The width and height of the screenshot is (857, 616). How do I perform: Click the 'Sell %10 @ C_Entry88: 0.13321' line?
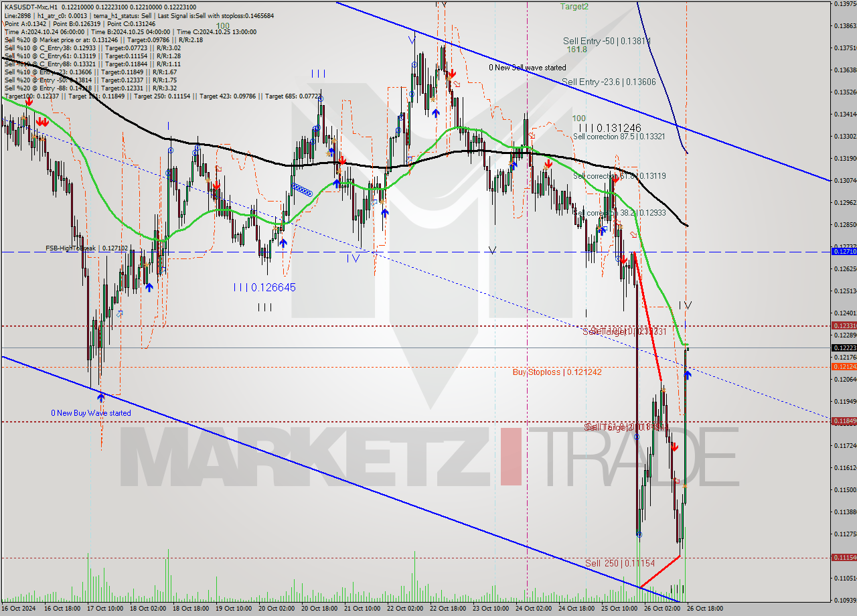point(92,64)
